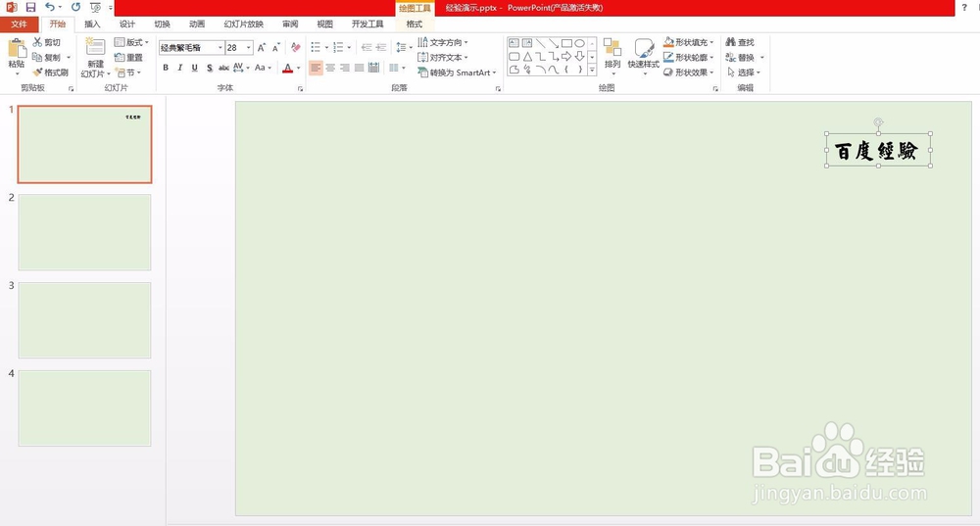This screenshot has height=526, width=980.
Task: Click the font color red A button
Action: pos(287,68)
